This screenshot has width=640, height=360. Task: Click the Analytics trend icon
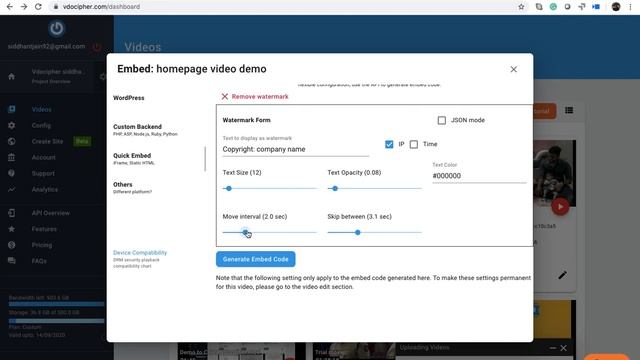coord(11,189)
